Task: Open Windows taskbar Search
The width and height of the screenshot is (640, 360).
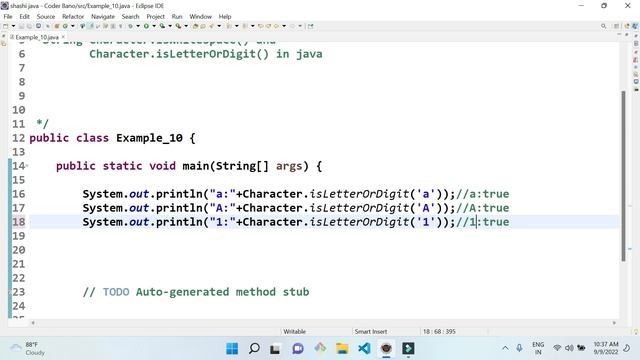Action: pyautogui.click(x=254, y=349)
